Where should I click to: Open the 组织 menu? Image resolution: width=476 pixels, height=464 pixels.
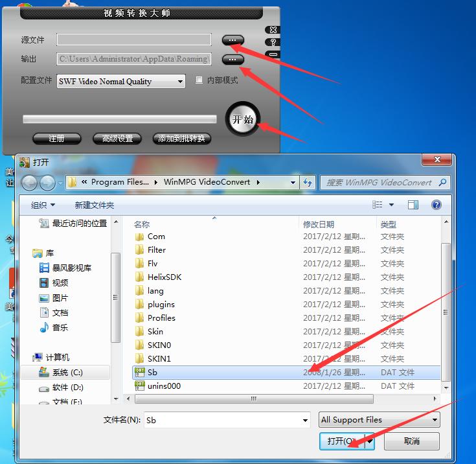pos(43,205)
